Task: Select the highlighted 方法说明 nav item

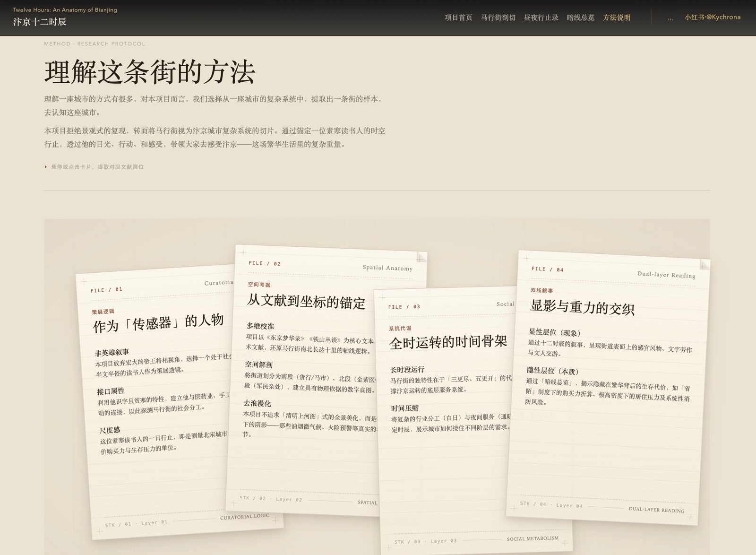Action: click(617, 17)
